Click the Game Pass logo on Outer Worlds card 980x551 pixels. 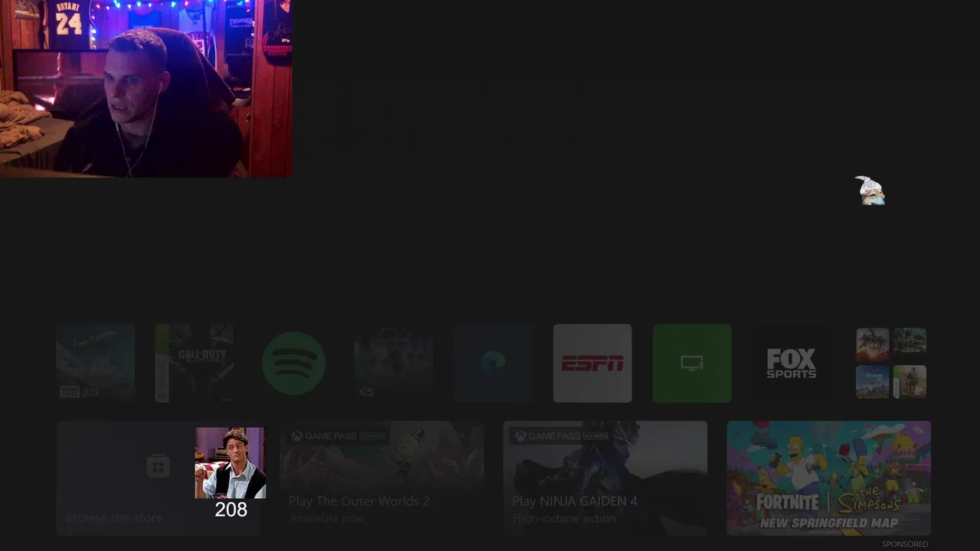338,436
